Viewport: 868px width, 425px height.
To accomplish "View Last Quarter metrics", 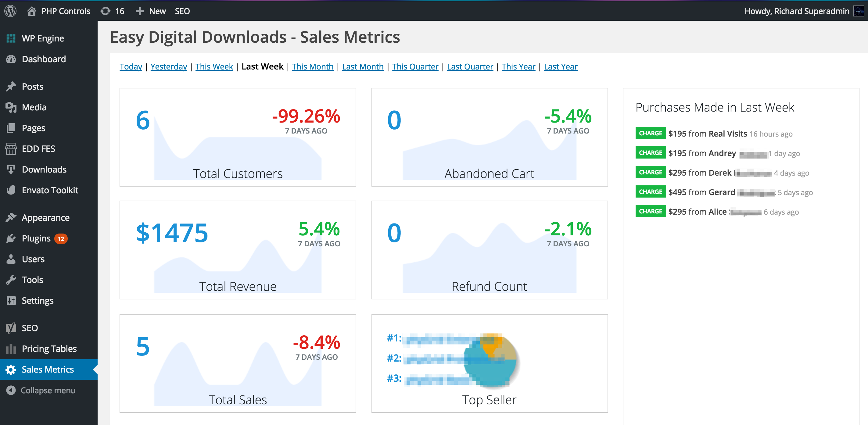I will point(470,67).
